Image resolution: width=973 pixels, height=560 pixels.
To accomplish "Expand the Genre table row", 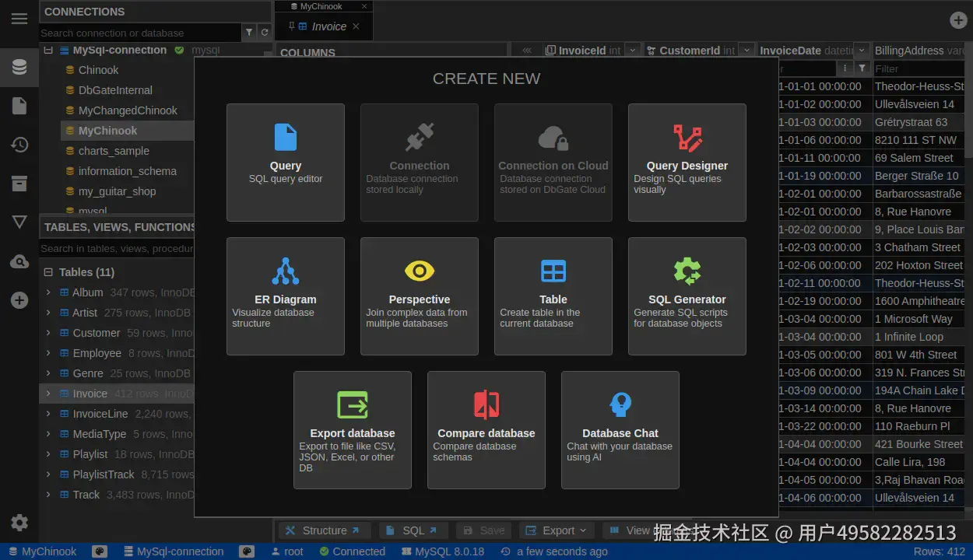I will click(x=48, y=373).
